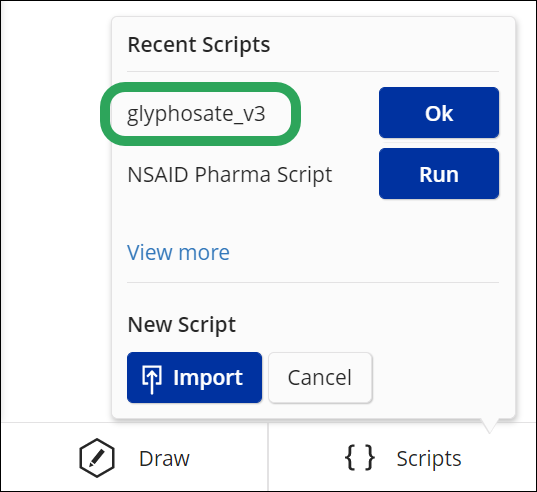Viewport: 537px width, 492px height.
Task: Select the glyphosate_v3 recent script
Action: 196,113
